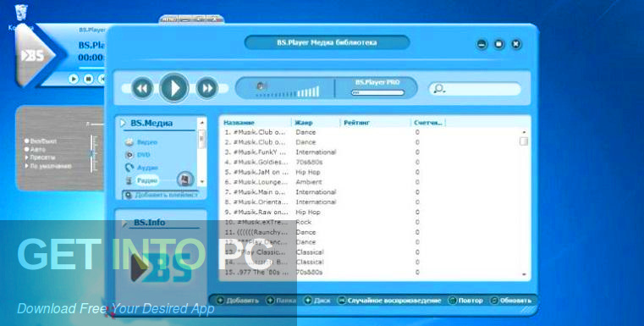Click the station list scroll up arrow

[524, 132]
